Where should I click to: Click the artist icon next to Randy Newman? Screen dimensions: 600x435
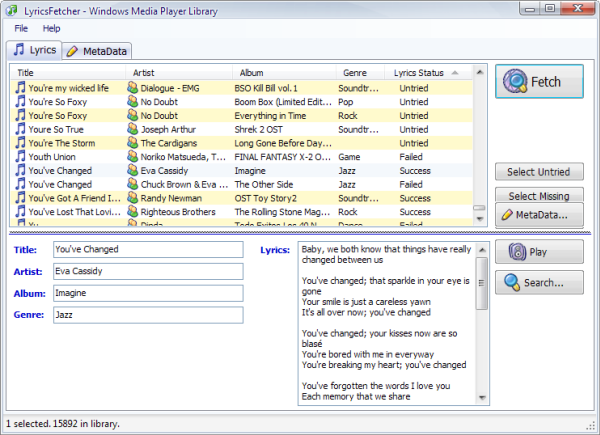click(x=133, y=198)
